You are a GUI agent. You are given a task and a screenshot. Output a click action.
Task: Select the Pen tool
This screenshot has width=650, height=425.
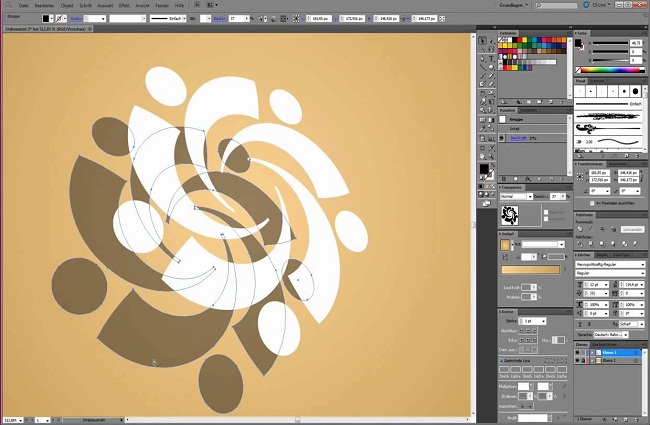(483, 58)
